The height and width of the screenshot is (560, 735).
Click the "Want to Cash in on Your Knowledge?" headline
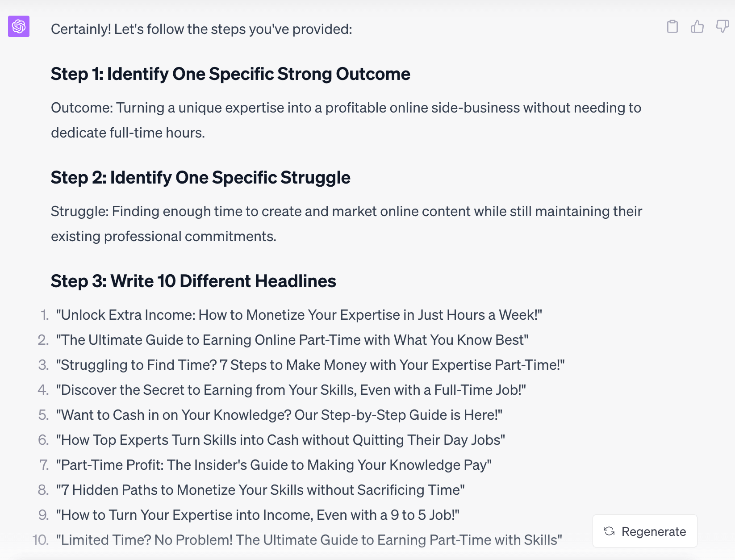pyautogui.click(x=279, y=415)
